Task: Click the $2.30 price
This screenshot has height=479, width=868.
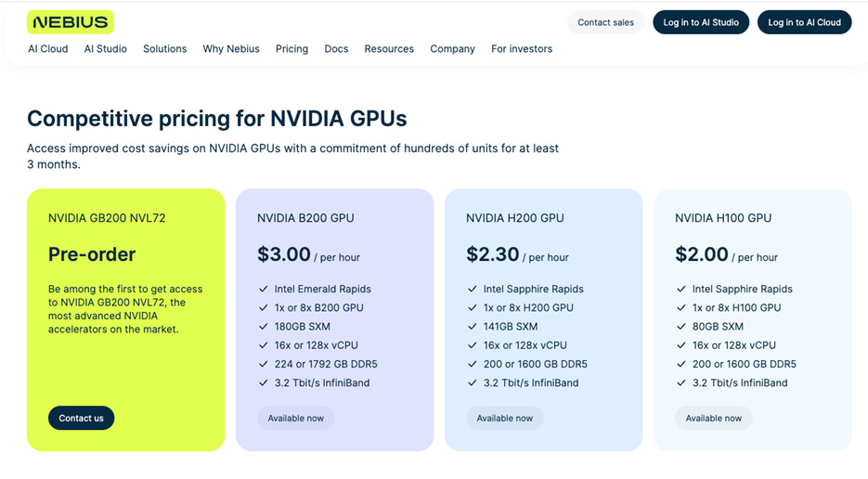Action: 493,254
